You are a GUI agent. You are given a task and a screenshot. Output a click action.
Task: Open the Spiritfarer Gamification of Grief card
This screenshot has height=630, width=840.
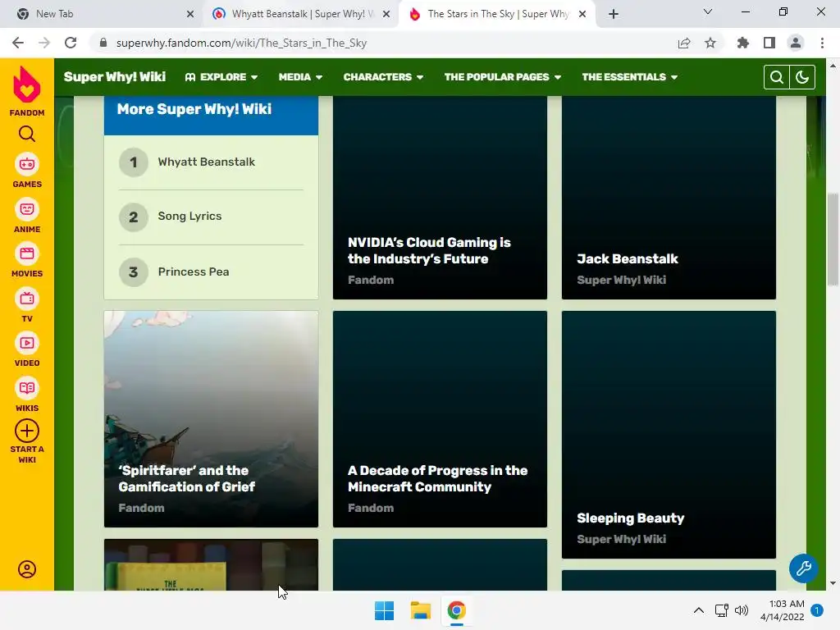(x=211, y=419)
